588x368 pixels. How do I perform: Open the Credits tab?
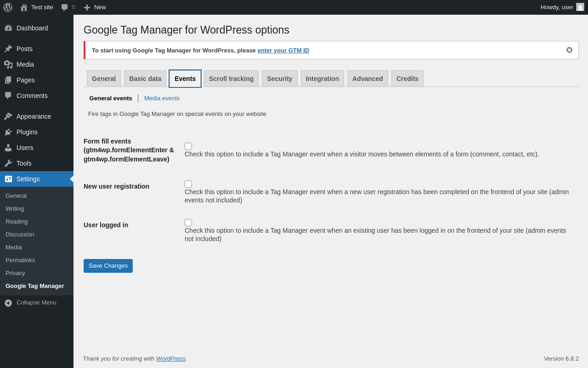pyautogui.click(x=407, y=79)
